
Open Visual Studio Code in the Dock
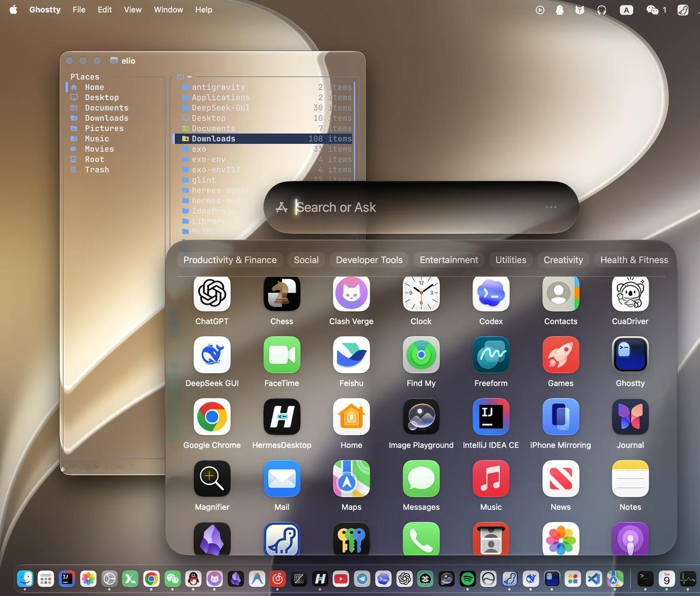click(594, 578)
